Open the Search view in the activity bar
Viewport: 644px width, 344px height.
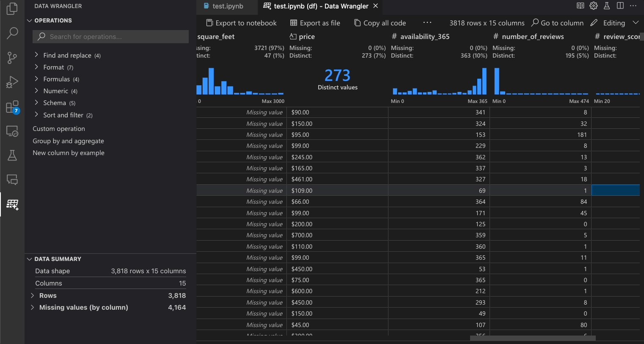(12, 33)
